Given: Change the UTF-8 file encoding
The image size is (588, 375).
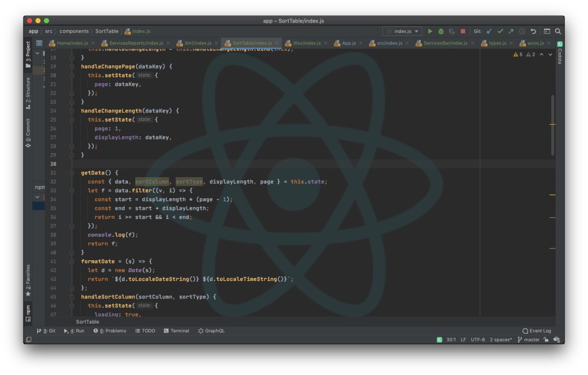Looking at the screenshot, I should click(478, 340).
